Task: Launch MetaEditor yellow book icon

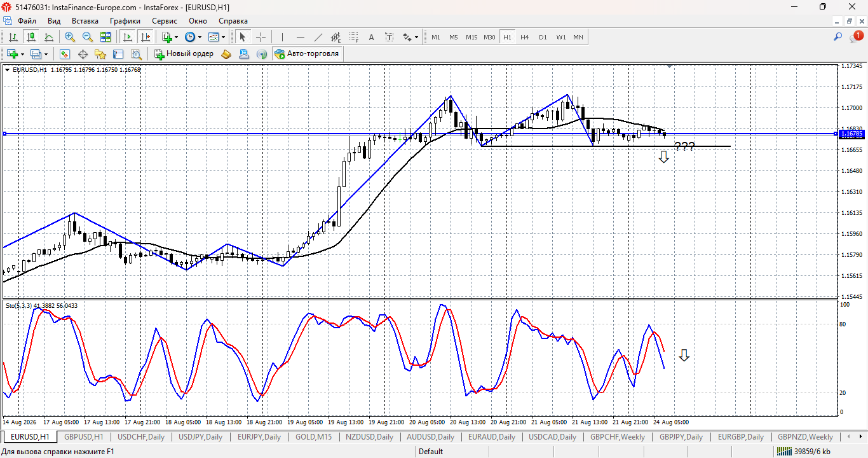Action: pos(226,54)
